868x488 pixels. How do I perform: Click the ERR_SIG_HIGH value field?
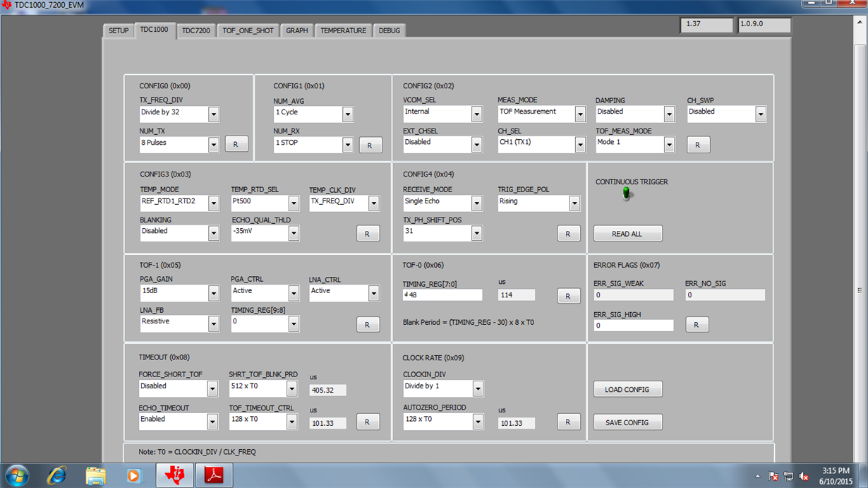click(634, 326)
